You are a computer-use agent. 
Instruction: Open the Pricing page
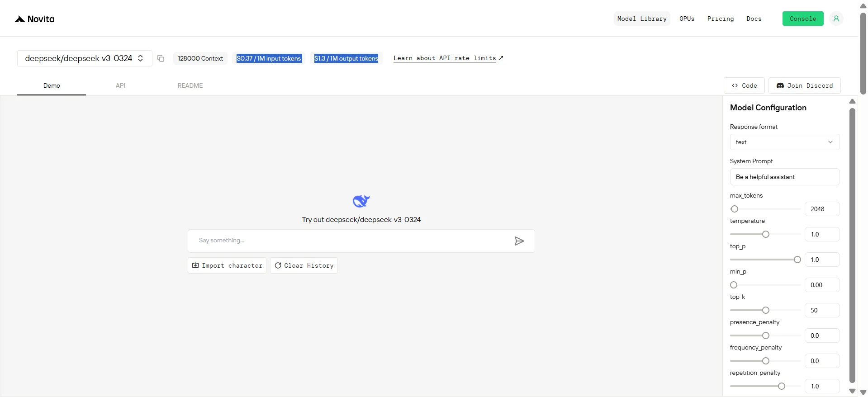click(x=721, y=19)
